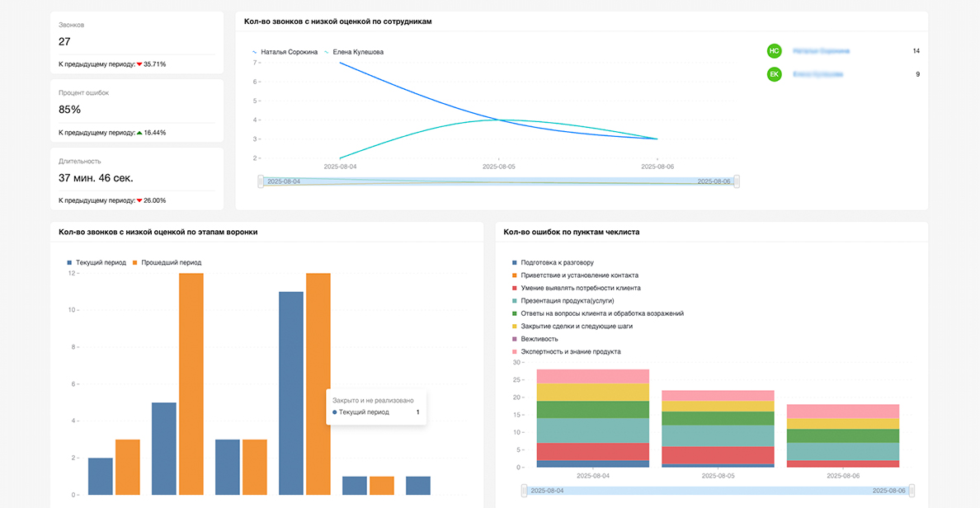
Task: Toggle Презентация продукта(услуги) legend entry
Action: click(x=563, y=300)
